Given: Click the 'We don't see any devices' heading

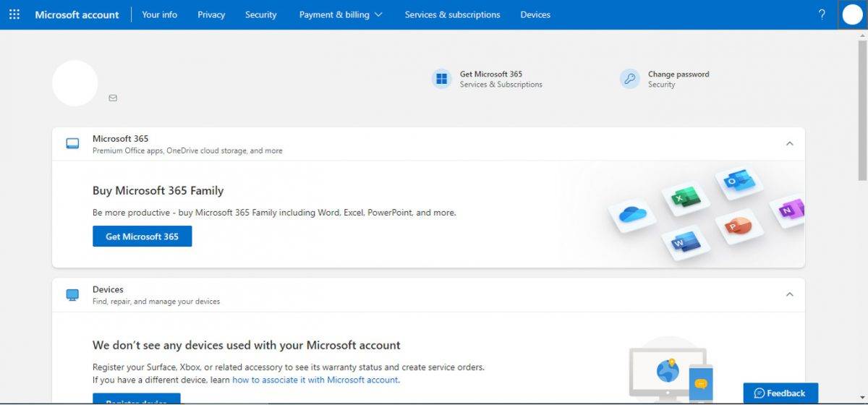Looking at the screenshot, I should pyautogui.click(x=247, y=345).
